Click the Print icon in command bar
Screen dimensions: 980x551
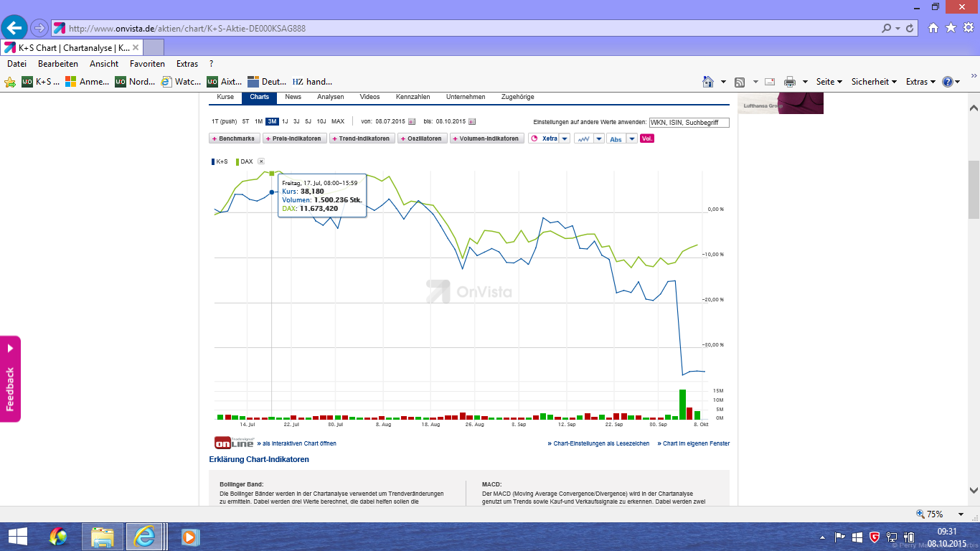click(x=790, y=82)
